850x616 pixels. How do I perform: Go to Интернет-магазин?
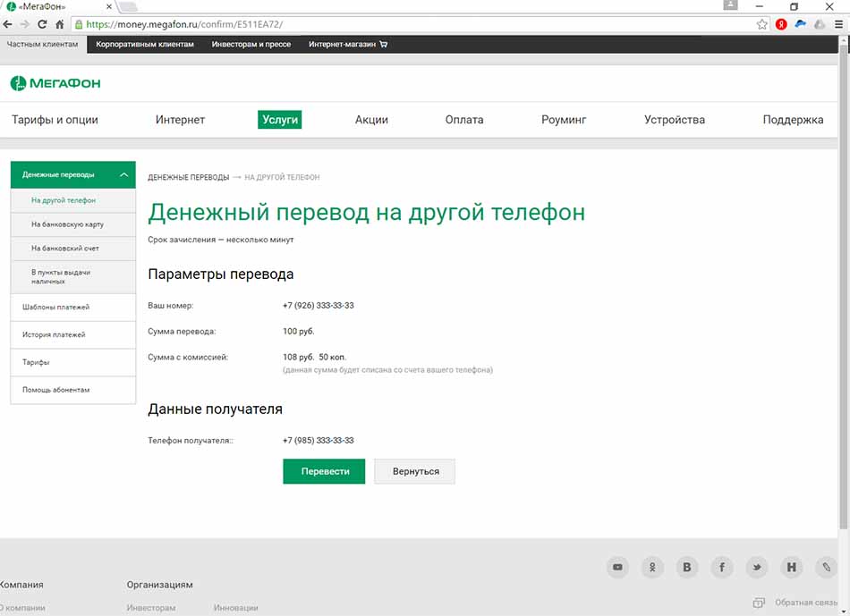(347, 45)
